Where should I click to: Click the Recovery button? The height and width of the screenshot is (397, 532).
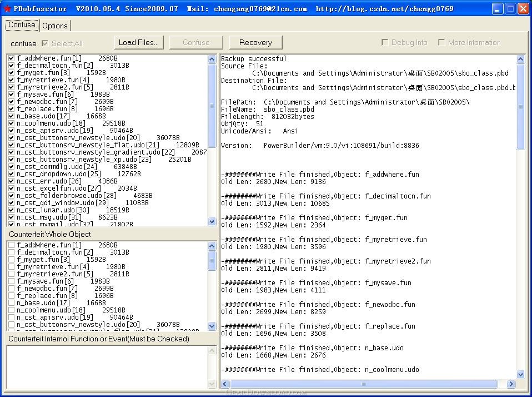pyautogui.click(x=255, y=42)
